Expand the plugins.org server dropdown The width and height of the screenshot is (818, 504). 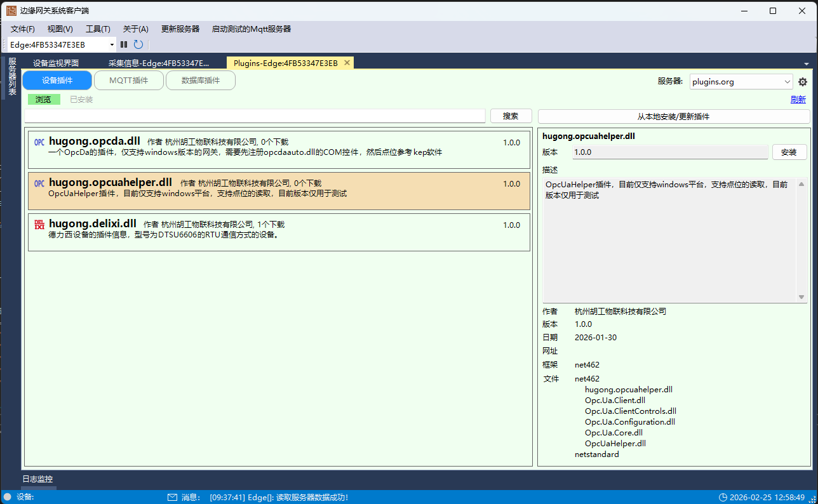(788, 82)
